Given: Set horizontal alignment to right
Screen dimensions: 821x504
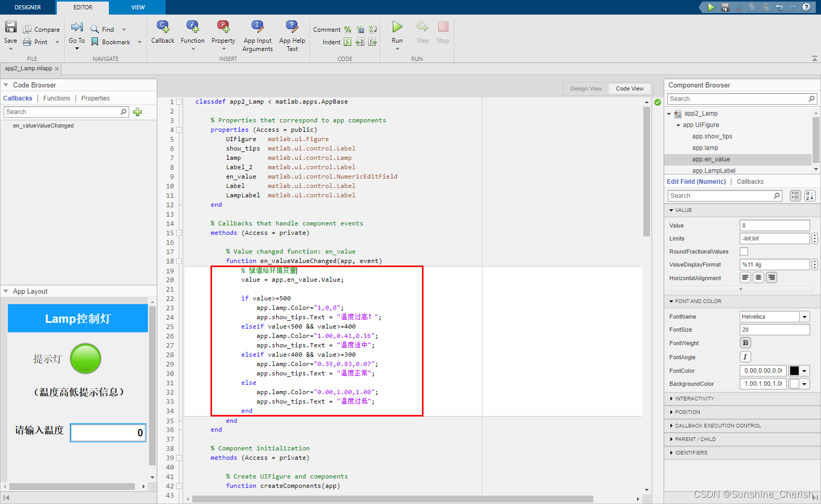Looking at the screenshot, I should point(772,278).
